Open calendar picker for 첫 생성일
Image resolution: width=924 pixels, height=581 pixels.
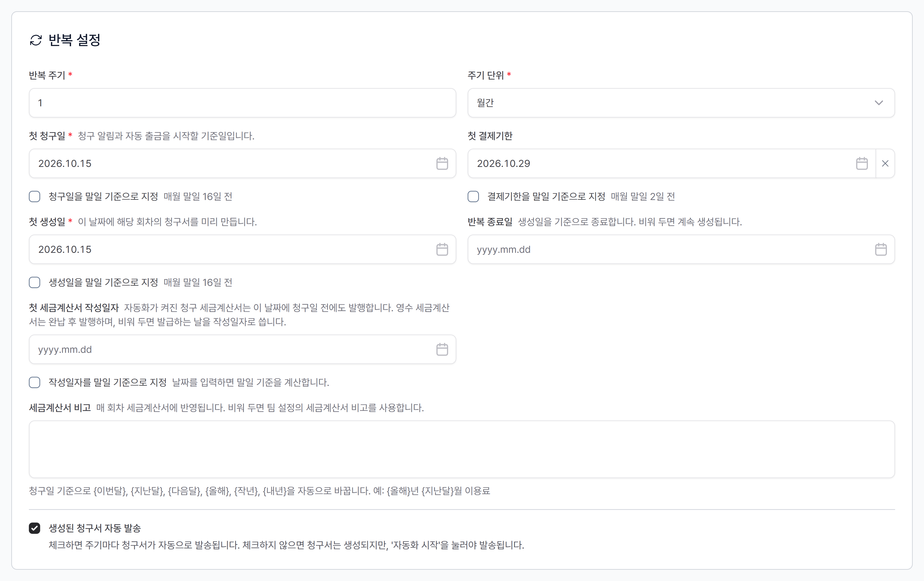click(442, 250)
